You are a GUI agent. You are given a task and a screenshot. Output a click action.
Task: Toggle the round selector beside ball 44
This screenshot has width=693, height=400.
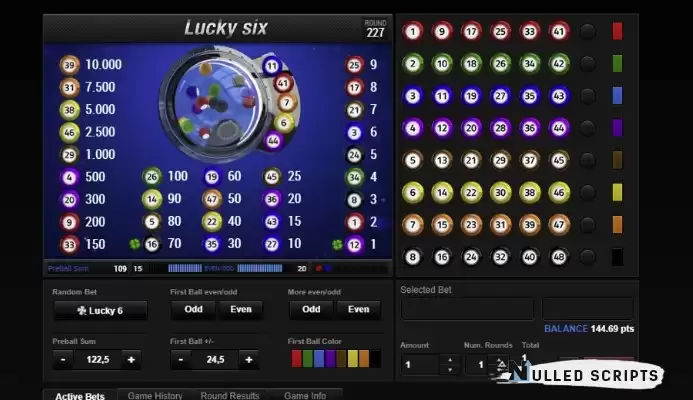coord(588,128)
